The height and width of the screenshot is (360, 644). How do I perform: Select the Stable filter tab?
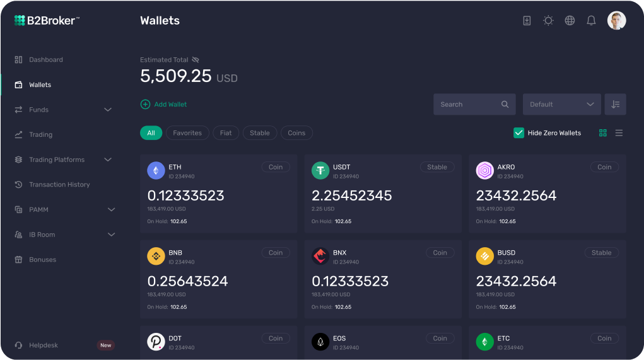260,133
